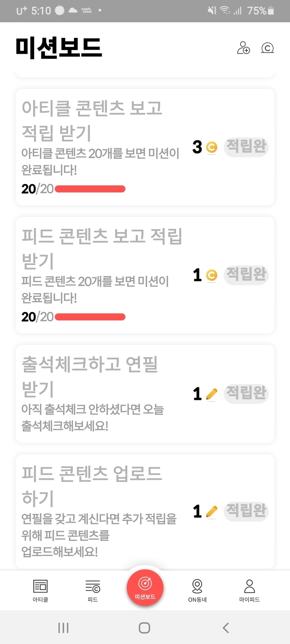The height and width of the screenshot is (644, 290).
Task: Open the 아티클 tab
Action: [40, 591]
